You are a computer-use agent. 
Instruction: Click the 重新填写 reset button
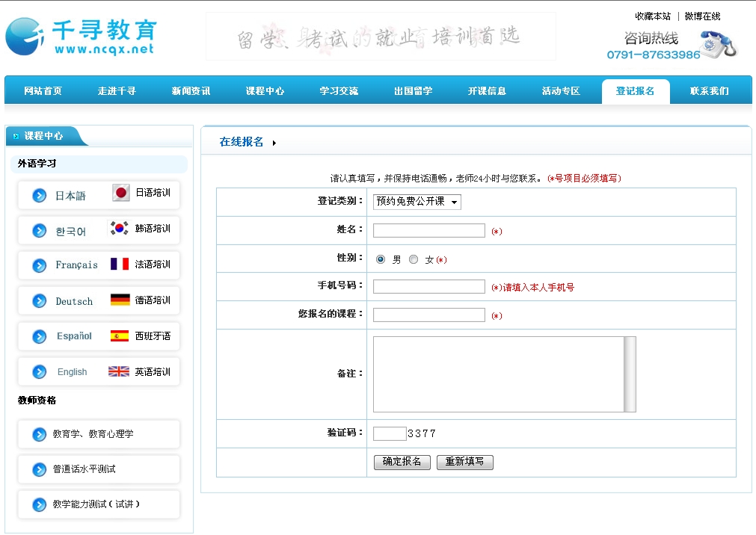coord(464,462)
